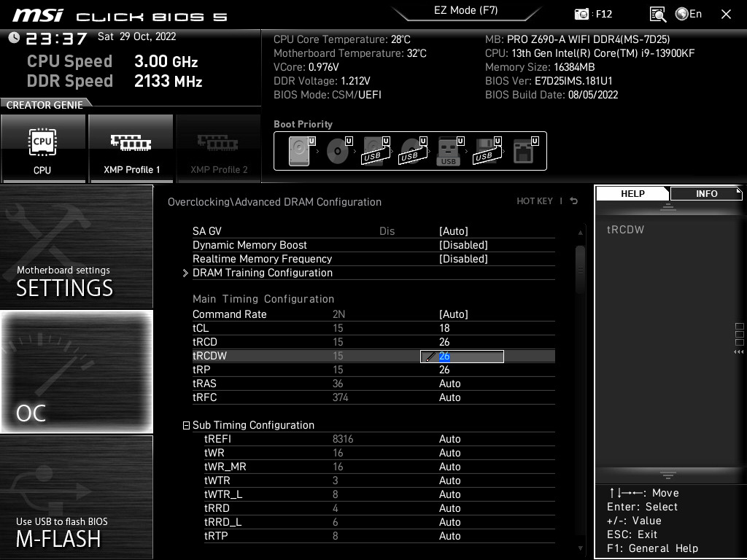
Task: Edit the tRP value 26
Action: (x=444, y=370)
